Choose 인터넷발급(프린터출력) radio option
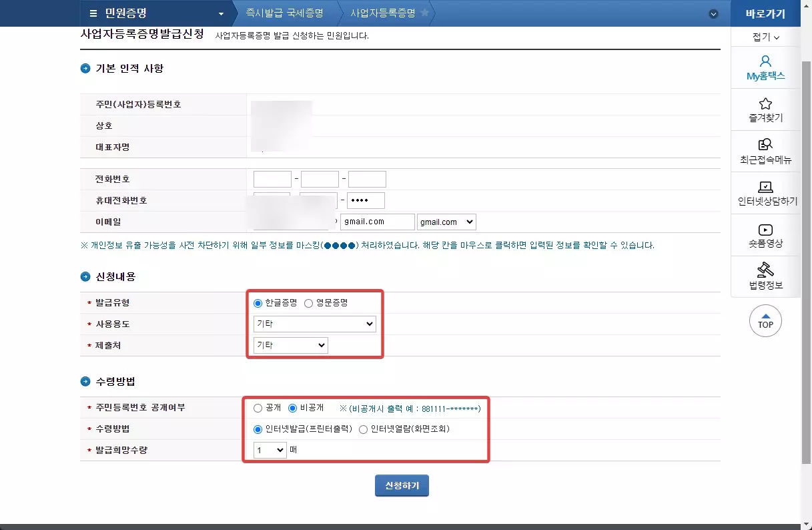812x530 pixels. pos(258,429)
